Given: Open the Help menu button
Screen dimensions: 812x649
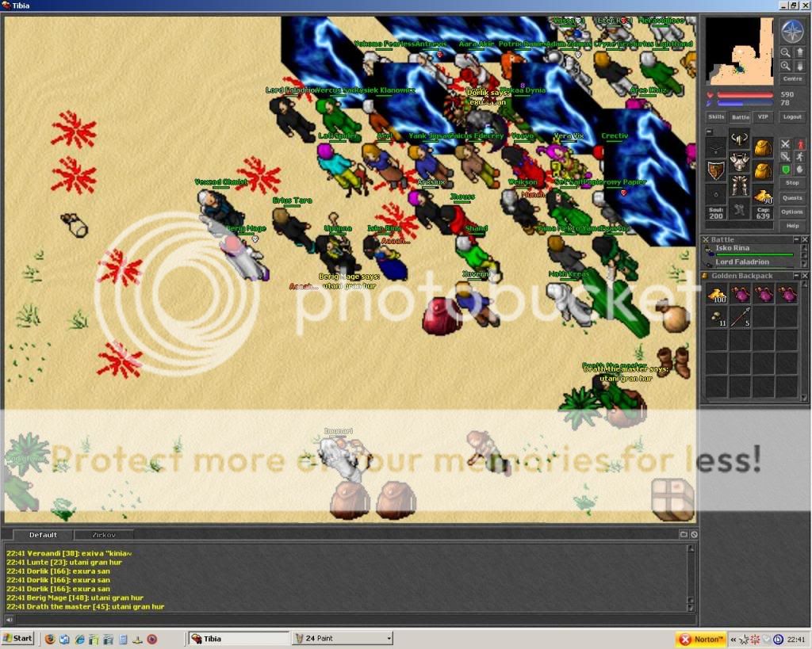Looking at the screenshot, I should click(792, 226).
